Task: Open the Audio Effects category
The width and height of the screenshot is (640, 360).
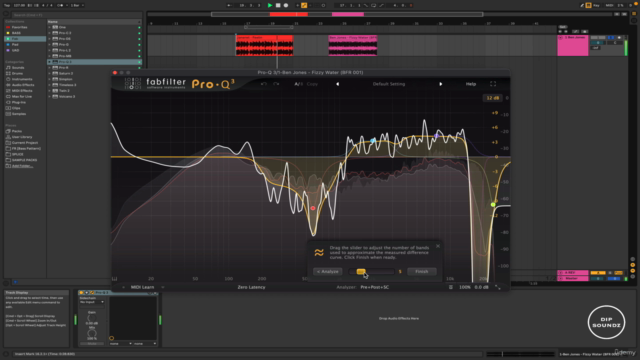Action: [23, 85]
